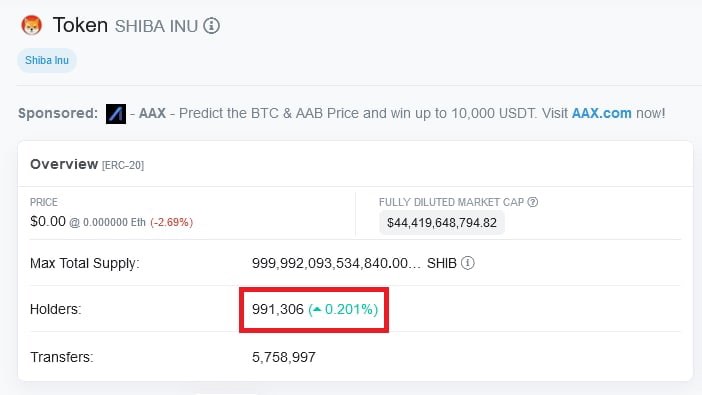Click the 0.000000 Eth price text

(x=114, y=222)
